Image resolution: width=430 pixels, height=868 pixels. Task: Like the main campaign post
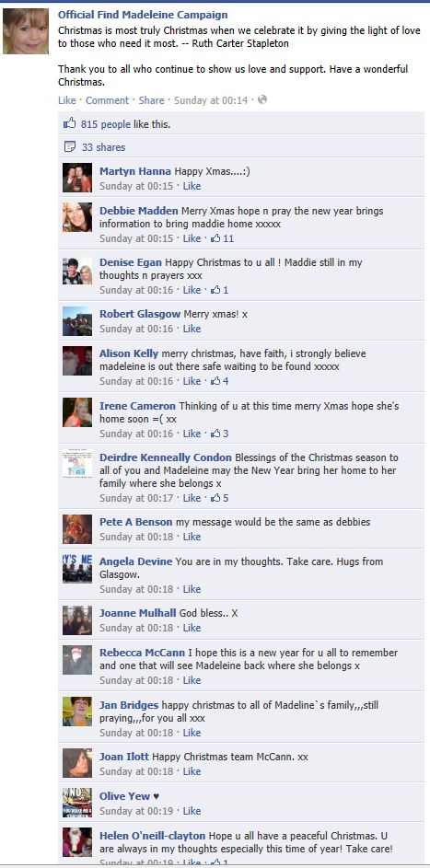click(67, 100)
